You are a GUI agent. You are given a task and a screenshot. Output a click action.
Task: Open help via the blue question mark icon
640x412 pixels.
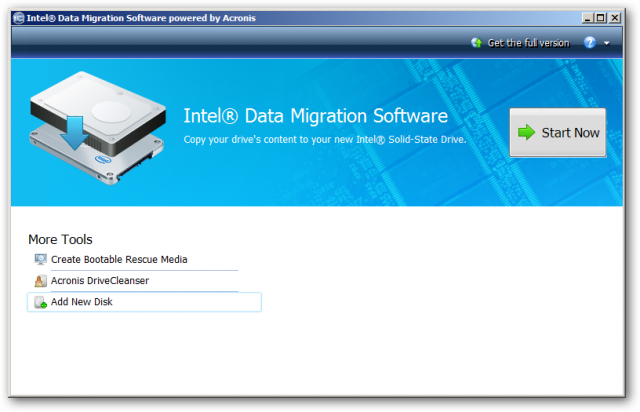(590, 43)
